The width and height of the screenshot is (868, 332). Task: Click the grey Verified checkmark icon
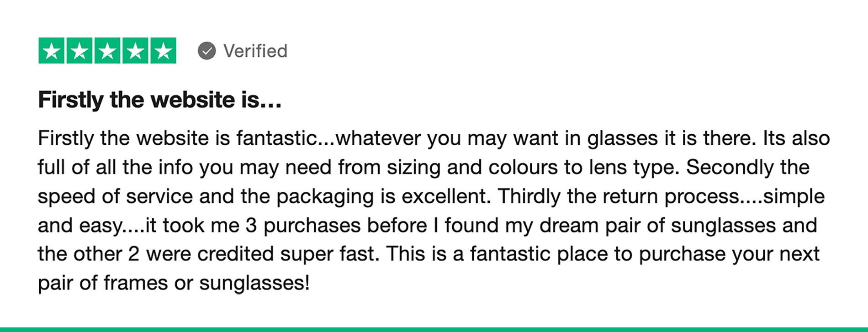[x=206, y=51]
